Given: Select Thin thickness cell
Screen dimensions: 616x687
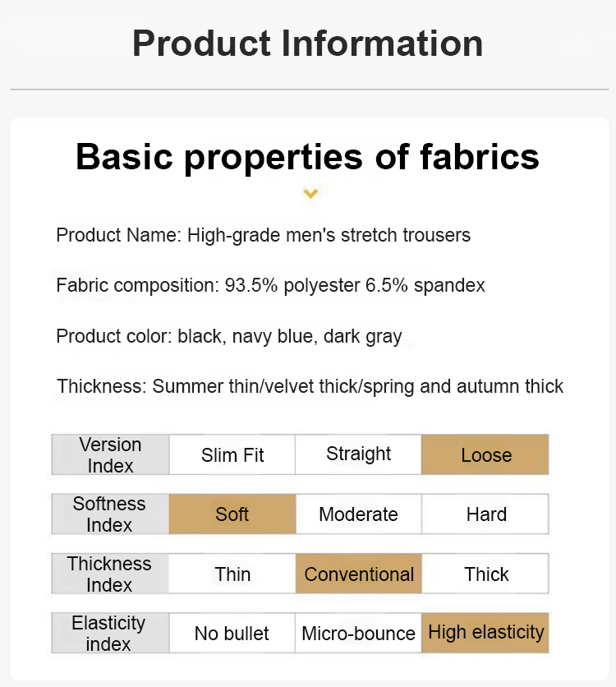Looking at the screenshot, I should coord(232,574).
